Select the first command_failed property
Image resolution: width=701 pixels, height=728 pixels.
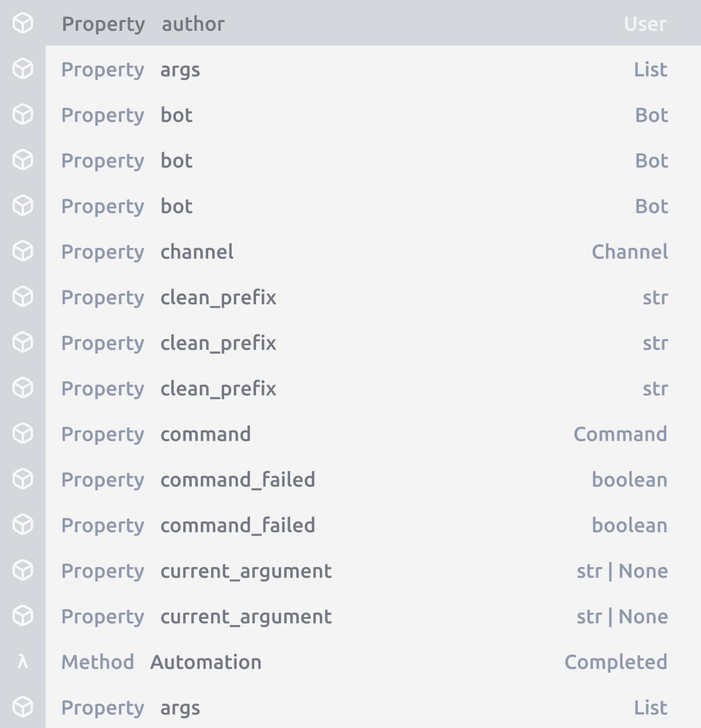point(237,479)
